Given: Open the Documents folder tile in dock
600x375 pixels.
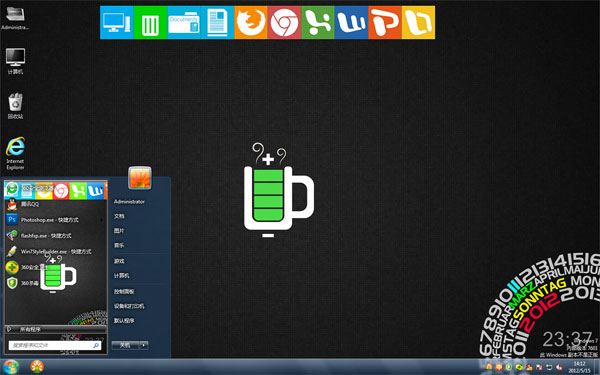Looking at the screenshot, I should click(x=184, y=22).
